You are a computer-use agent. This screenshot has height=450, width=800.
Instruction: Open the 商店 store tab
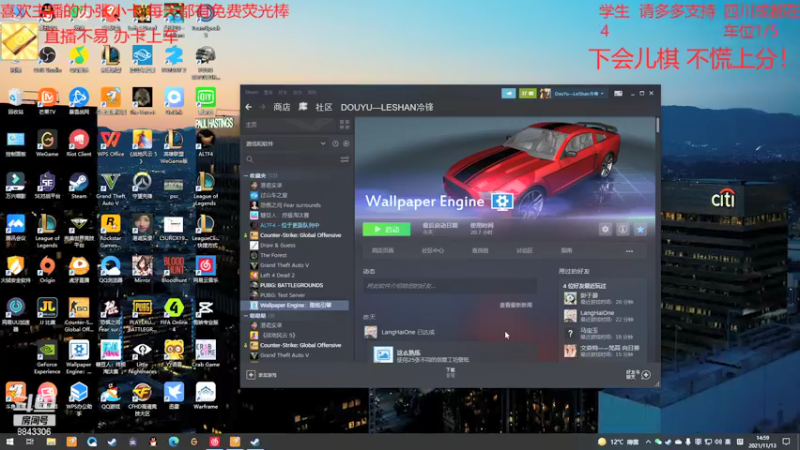282,107
